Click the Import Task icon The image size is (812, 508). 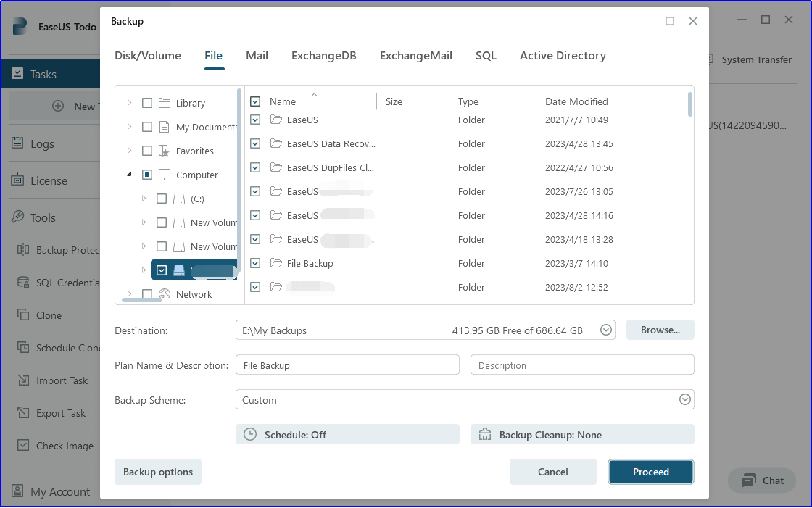coord(22,380)
